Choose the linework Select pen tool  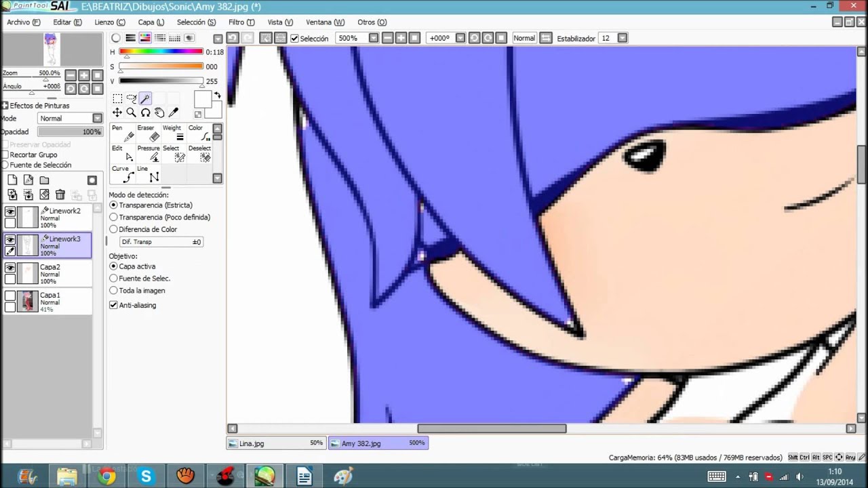pos(174,154)
